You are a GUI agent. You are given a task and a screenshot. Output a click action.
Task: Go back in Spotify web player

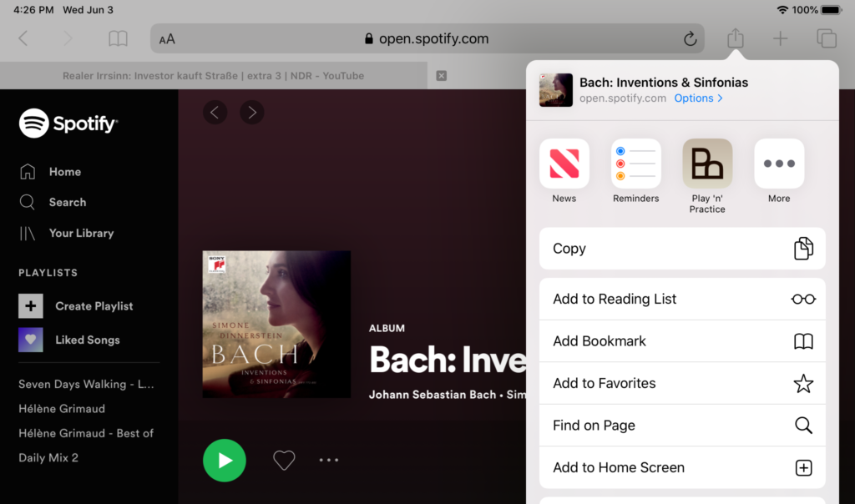[x=215, y=113]
